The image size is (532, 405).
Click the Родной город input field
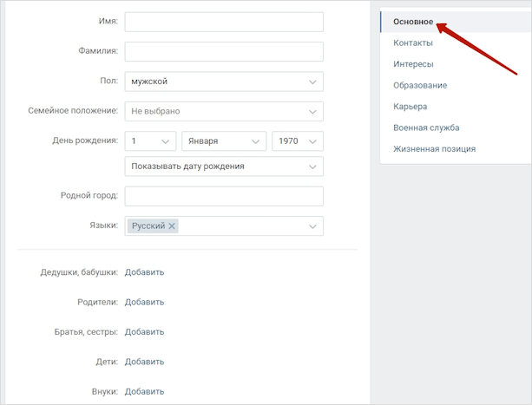(x=224, y=196)
